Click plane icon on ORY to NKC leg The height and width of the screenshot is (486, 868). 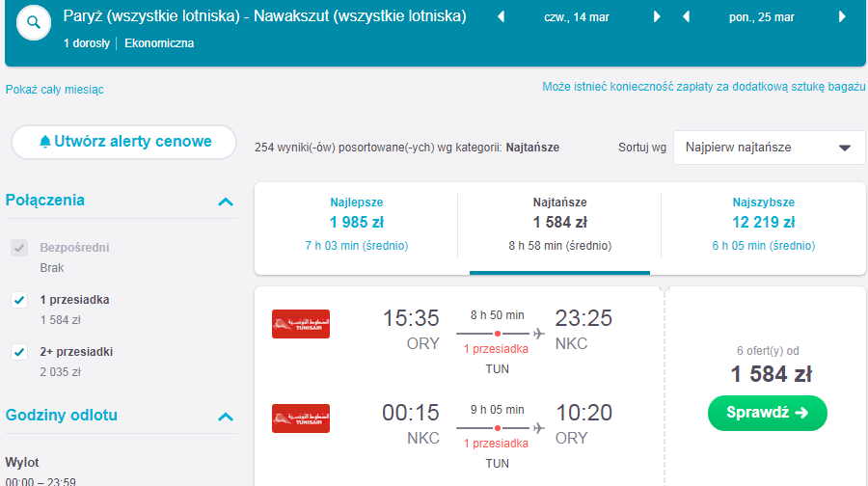tap(538, 334)
